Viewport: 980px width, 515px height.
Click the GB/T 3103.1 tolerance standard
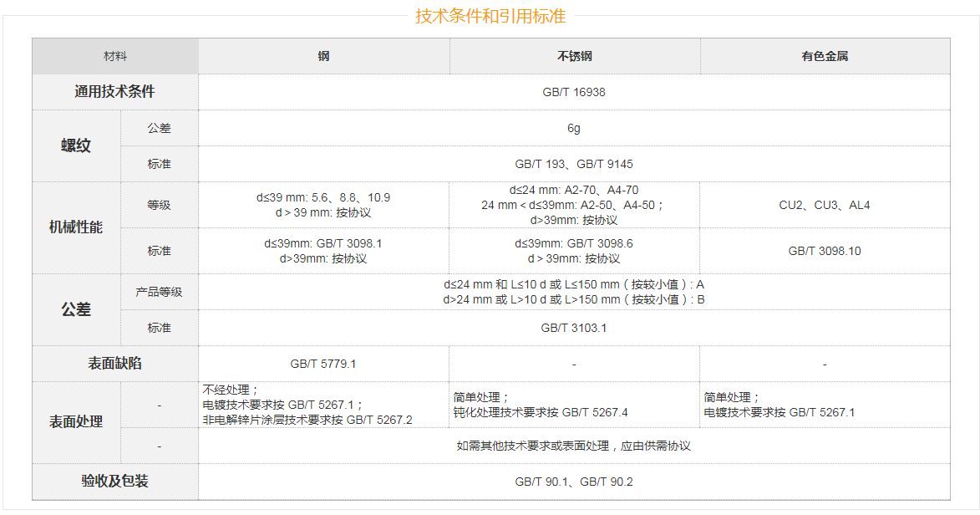(574, 328)
